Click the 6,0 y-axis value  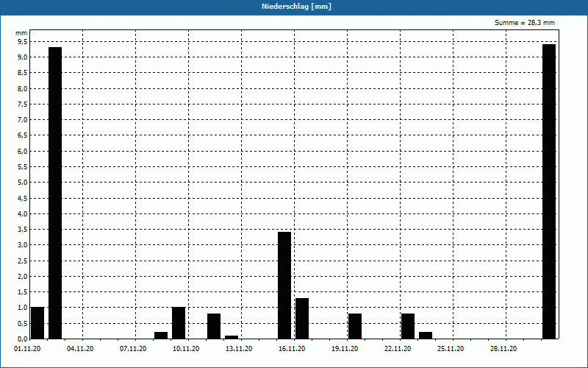[23, 151]
